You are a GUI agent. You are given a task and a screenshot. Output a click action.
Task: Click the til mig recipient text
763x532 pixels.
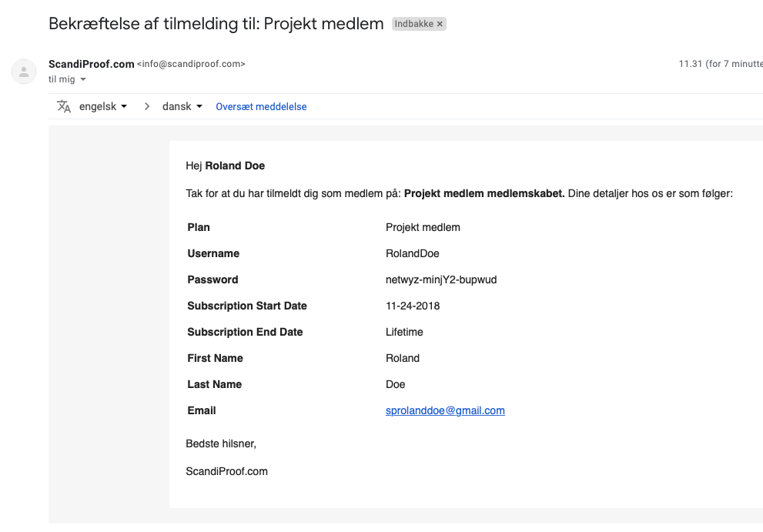tap(62, 79)
